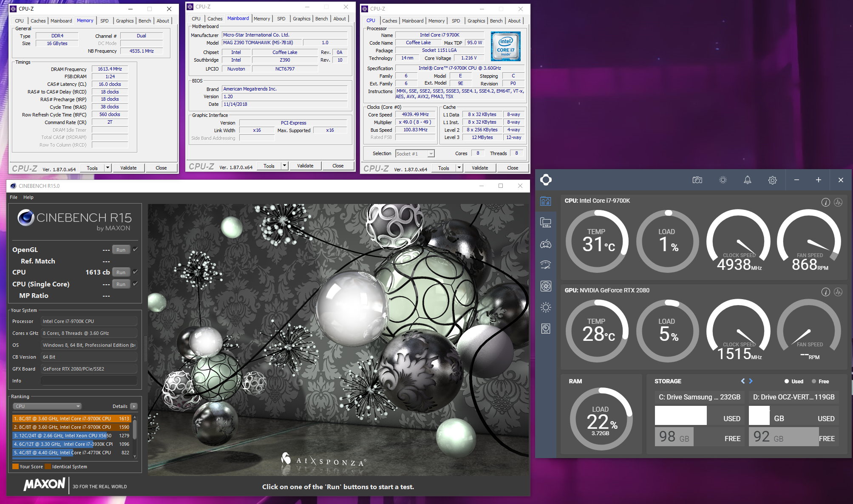Open Tools dropdown arrow in Mainboard CPU-Z window
Screen dimensions: 853x504
coord(284,166)
